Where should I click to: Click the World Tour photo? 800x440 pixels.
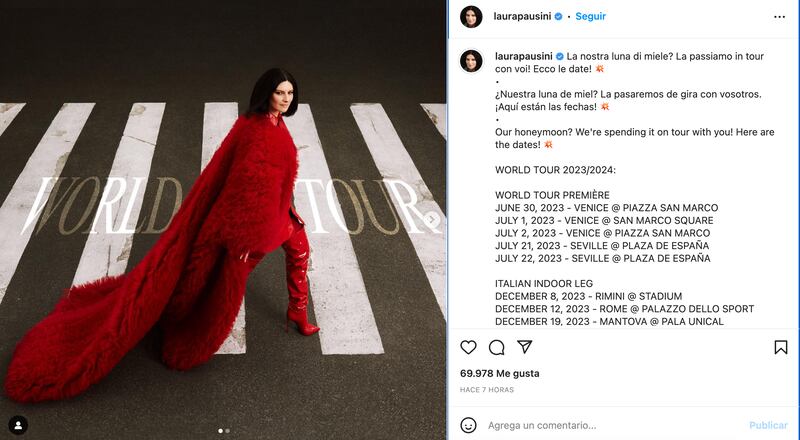pyautogui.click(x=223, y=220)
